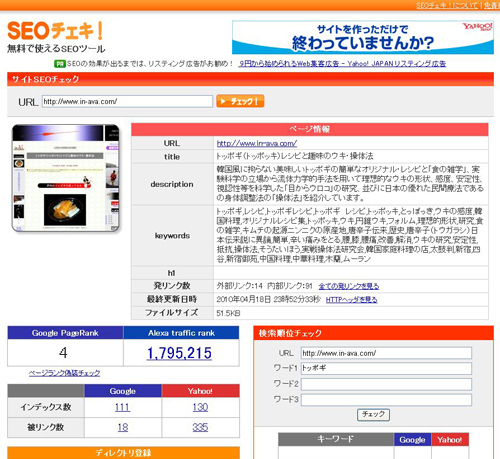
Task: Click the 無料で使えるSEOツール tagline
Action: point(56,49)
